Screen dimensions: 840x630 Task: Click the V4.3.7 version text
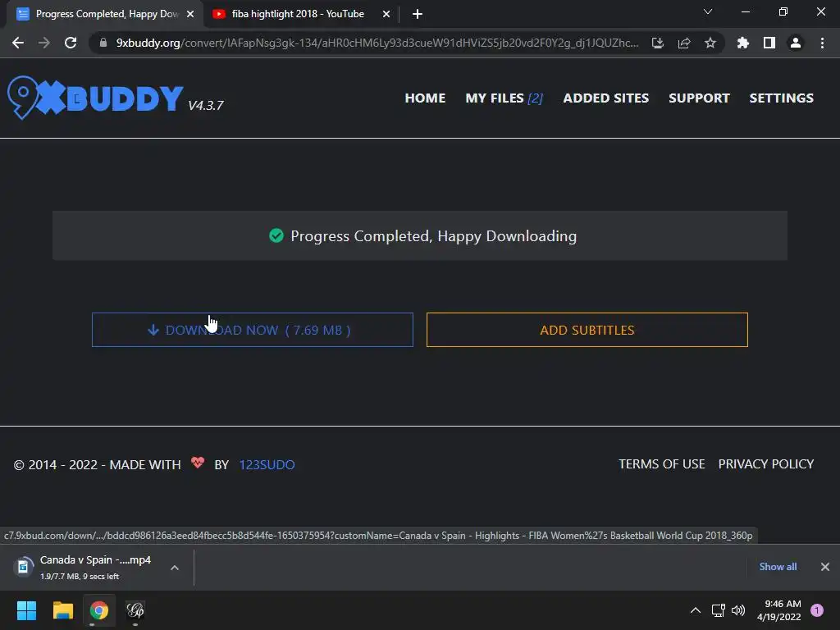point(206,106)
